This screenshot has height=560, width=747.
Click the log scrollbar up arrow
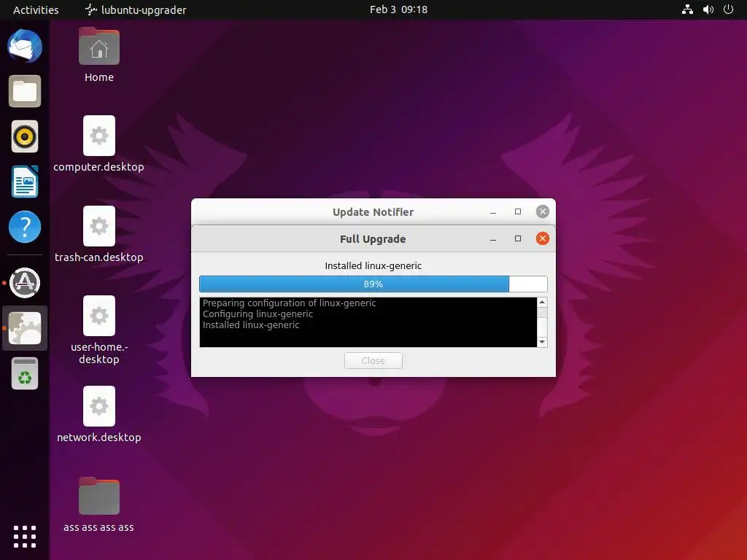(x=542, y=303)
